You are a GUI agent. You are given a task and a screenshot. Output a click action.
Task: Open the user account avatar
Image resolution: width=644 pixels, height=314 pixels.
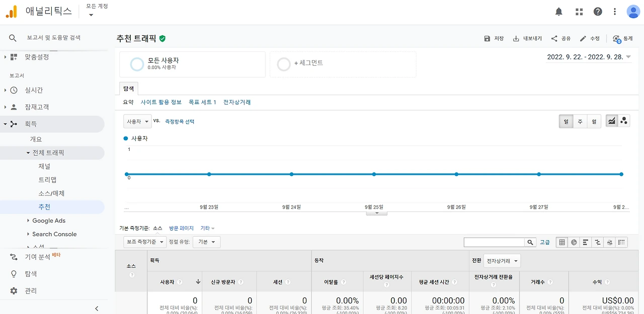633,12
